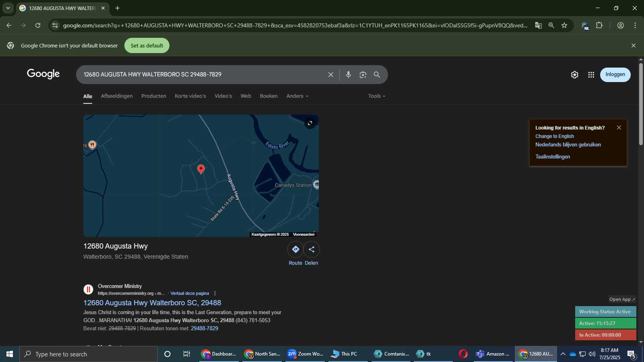
Task: Switch to the Video's tab
Action: click(223, 96)
